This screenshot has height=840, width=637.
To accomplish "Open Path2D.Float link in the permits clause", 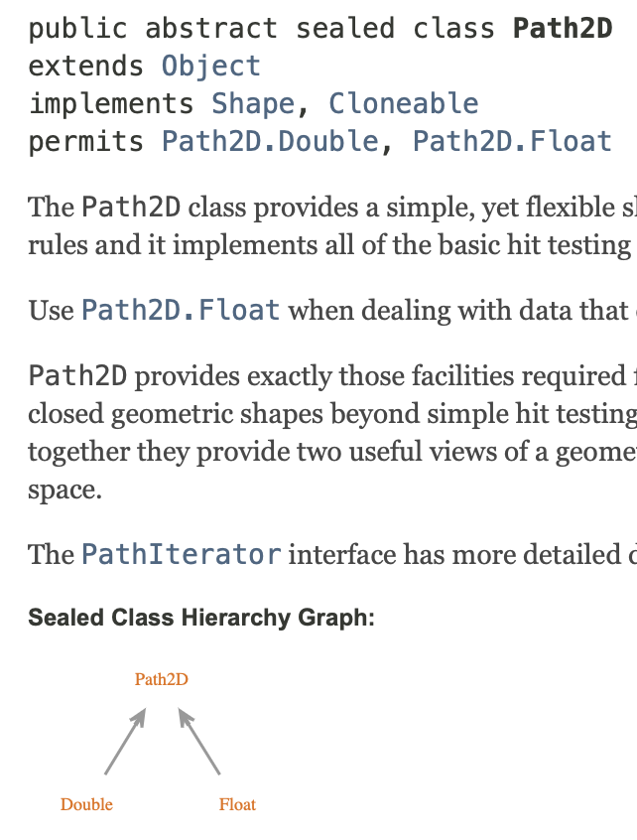I will click(x=512, y=142).
